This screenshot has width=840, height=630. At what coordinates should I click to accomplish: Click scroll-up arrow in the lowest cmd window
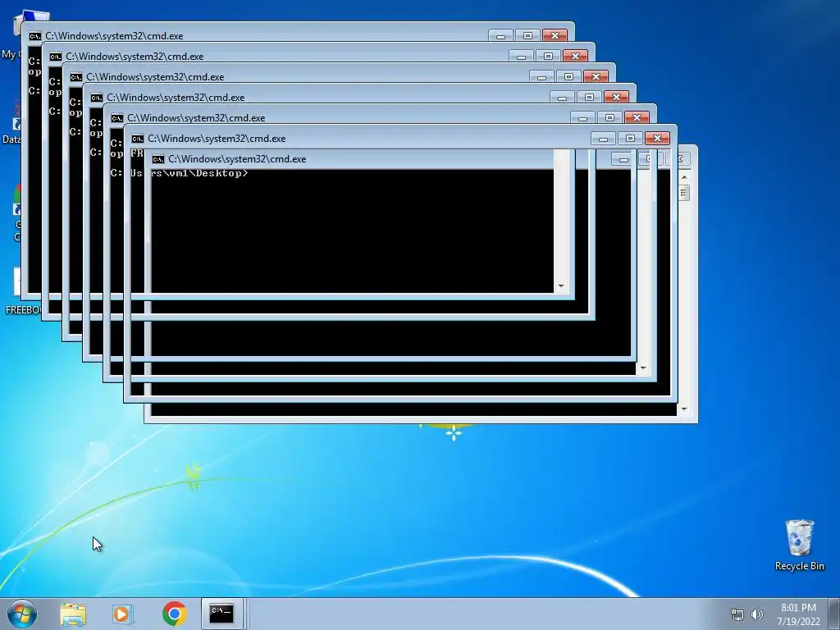click(684, 177)
